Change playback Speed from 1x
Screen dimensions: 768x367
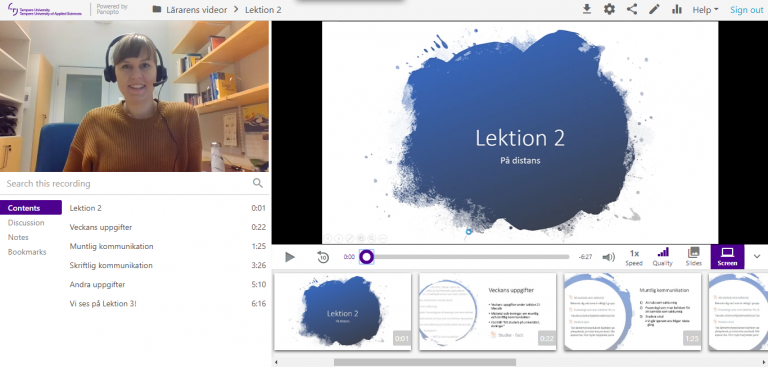pyautogui.click(x=634, y=257)
